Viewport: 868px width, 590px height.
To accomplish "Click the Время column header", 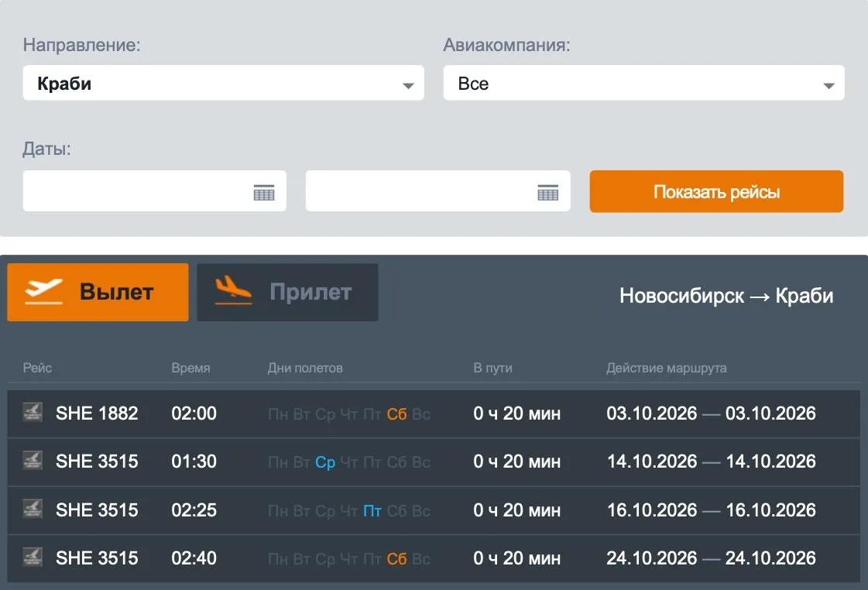I will (x=190, y=368).
